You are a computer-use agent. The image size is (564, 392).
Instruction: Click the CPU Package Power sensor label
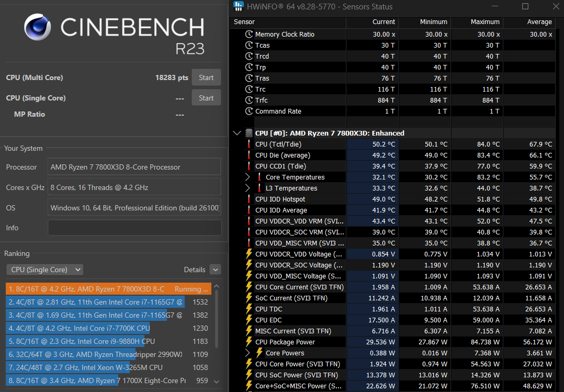[285, 342]
